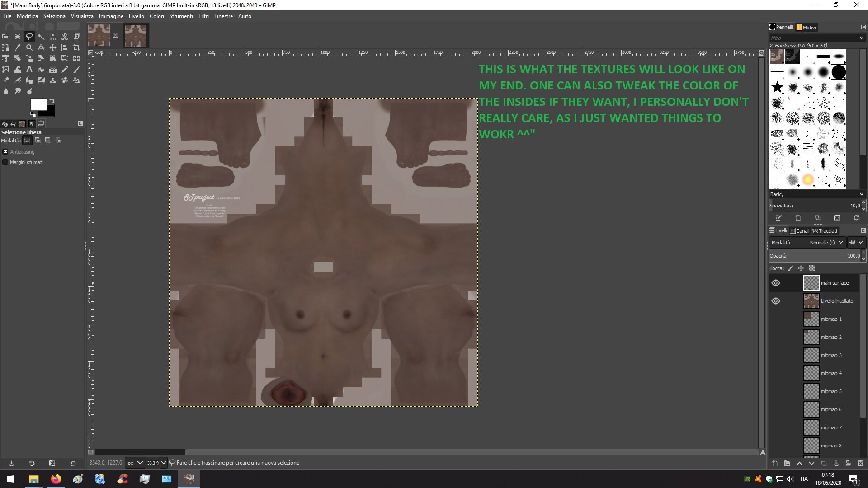Screen dimensions: 868x488
Task: Activate the Blur/Sharpen drop tool
Action: [x=6, y=91]
